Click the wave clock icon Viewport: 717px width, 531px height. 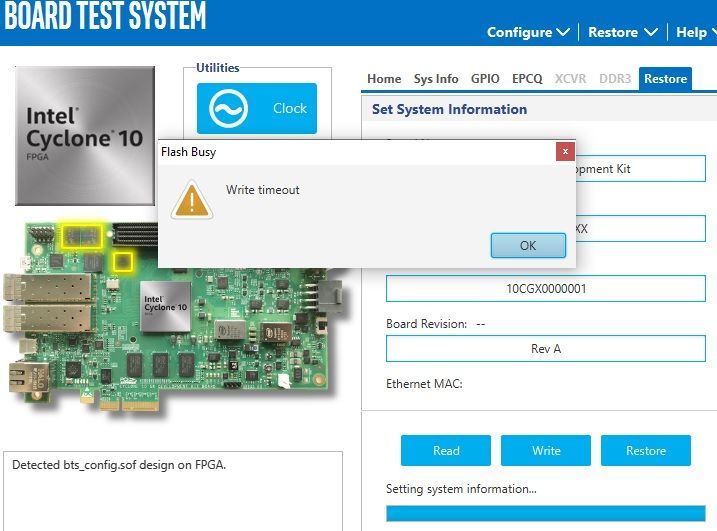pyautogui.click(x=228, y=108)
